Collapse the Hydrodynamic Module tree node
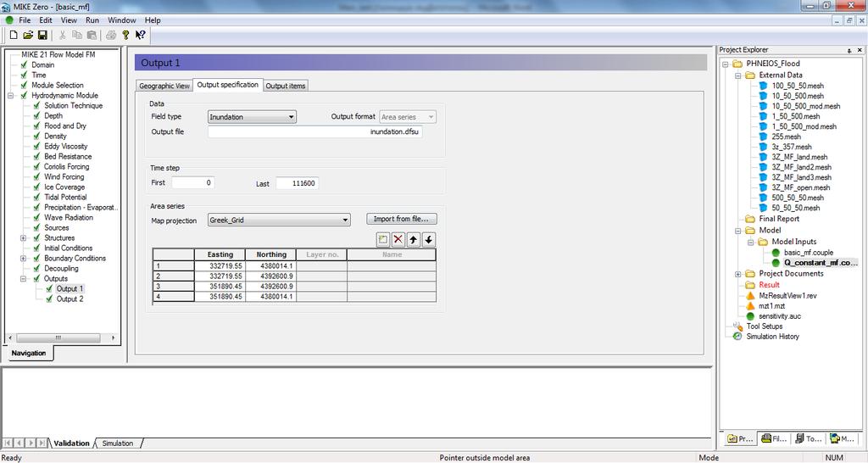The image size is (868, 463). click(x=10, y=95)
